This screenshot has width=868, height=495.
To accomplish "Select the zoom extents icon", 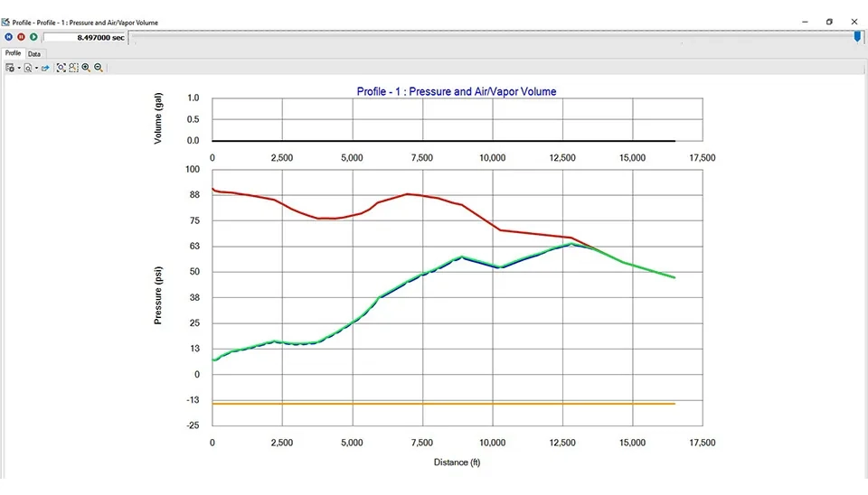I will click(61, 68).
